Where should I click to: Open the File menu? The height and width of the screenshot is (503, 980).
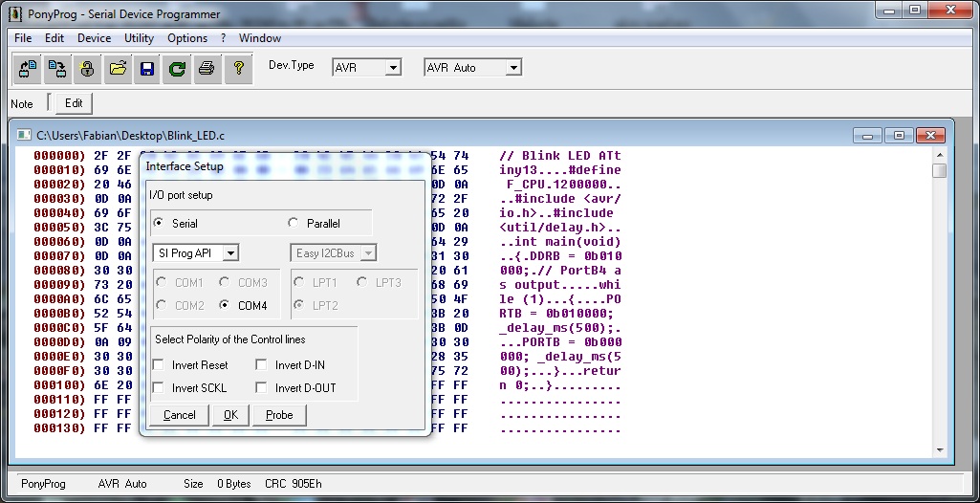tap(23, 38)
